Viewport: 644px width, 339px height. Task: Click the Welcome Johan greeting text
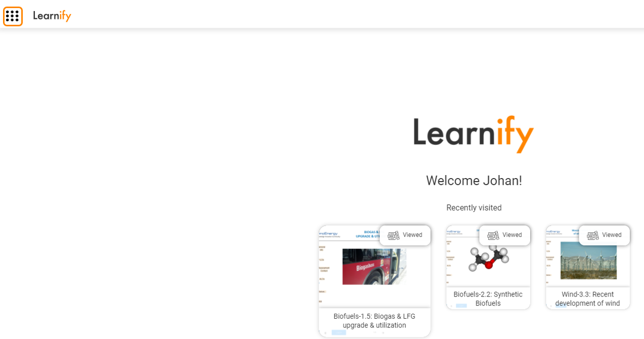(474, 180)
